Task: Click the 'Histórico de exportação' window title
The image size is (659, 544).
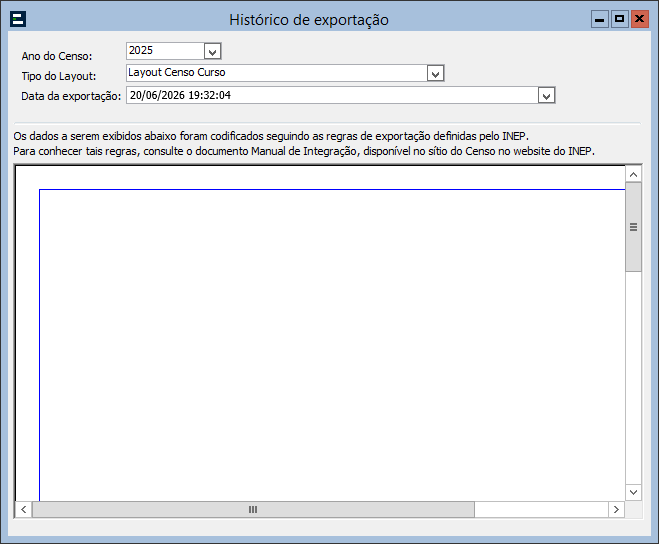Action: [309, 20]
